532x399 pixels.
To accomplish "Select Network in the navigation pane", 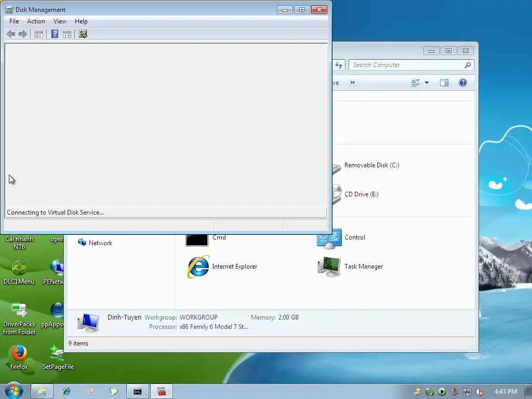I will coord(95,243).
